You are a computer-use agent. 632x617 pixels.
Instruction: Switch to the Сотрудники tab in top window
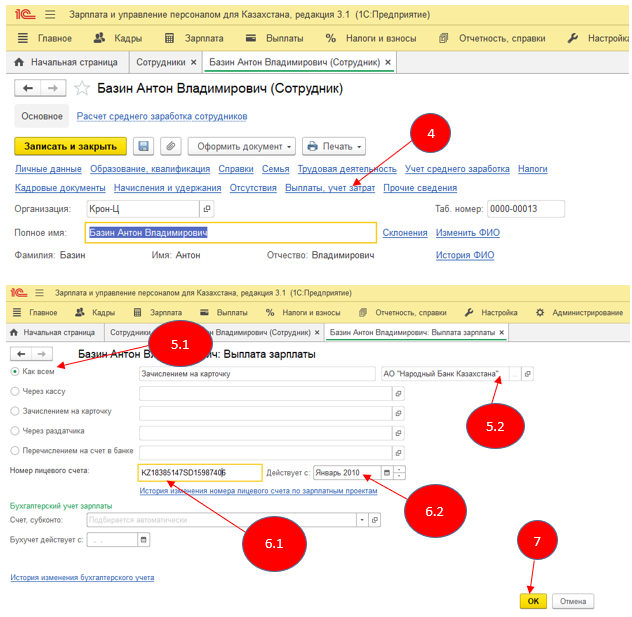pyautogui.click(x=161, y=62)
